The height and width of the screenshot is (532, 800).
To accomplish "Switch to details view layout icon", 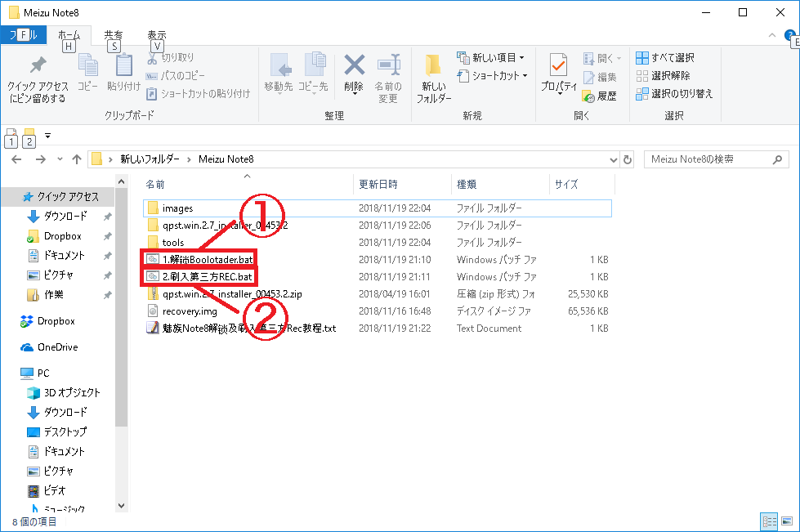I will click(x=770, y=522).
